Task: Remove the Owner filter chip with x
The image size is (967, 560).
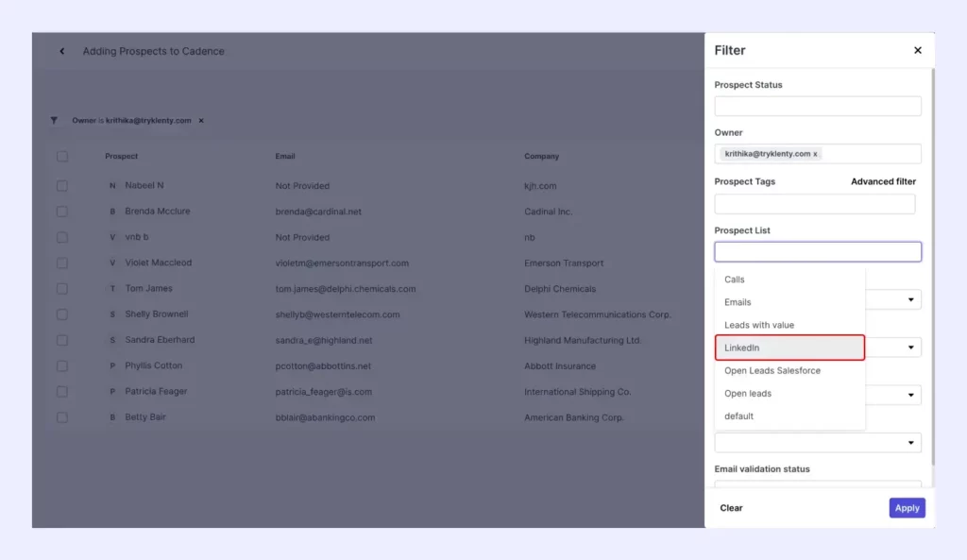Action: 201,120
